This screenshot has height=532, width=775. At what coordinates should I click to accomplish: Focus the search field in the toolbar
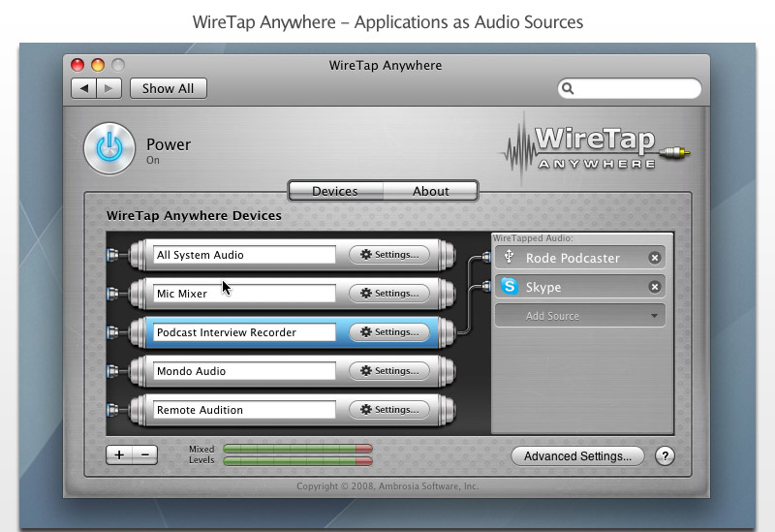(629, 88)
